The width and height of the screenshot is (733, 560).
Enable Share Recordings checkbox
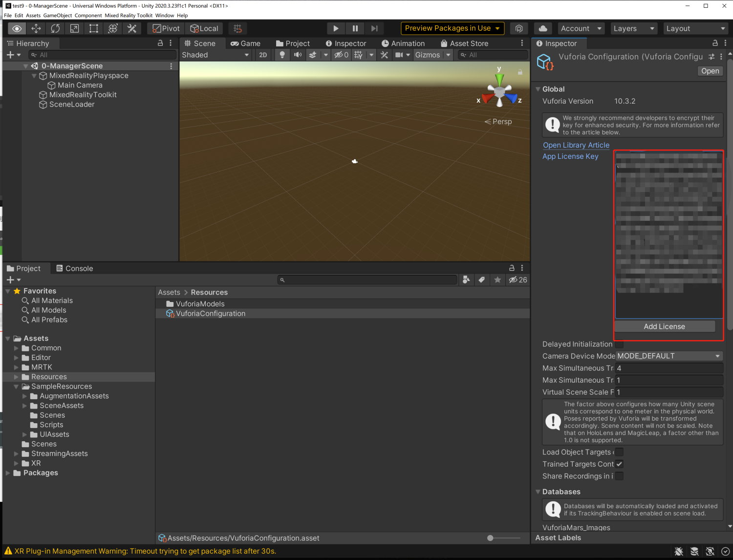[x=619, y=476]
